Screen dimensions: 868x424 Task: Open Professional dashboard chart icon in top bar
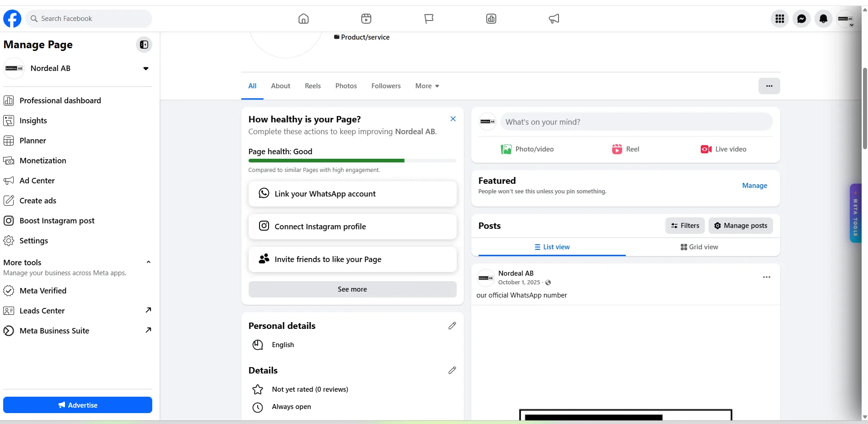tap(491, 19)
